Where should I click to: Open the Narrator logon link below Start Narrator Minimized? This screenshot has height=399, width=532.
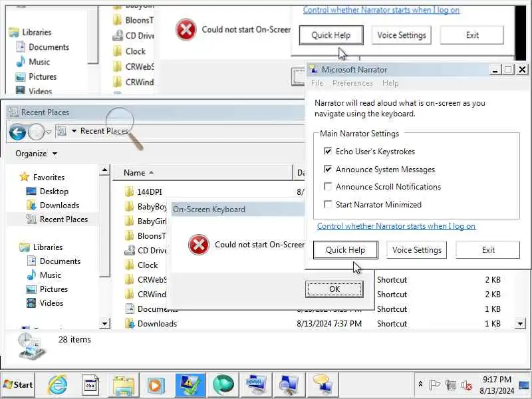tap(396, 226)
